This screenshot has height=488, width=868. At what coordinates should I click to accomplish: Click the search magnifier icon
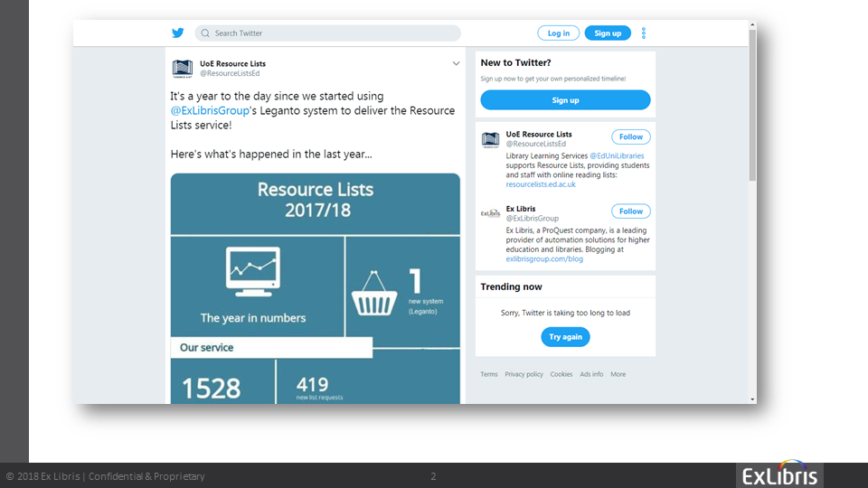tap(205, 33)
